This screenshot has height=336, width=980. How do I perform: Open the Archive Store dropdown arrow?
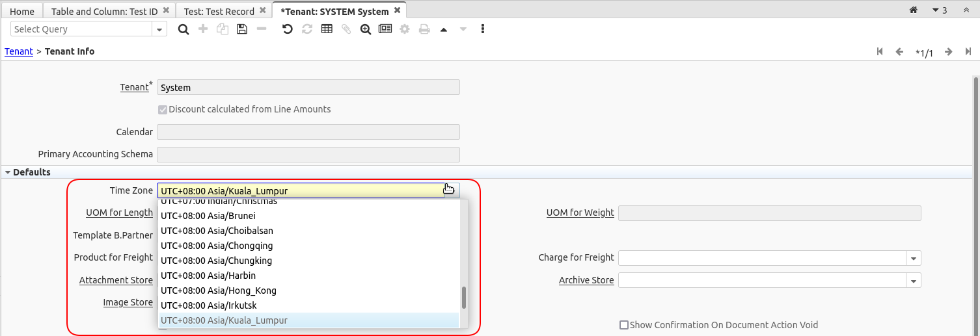coord(914,281)
